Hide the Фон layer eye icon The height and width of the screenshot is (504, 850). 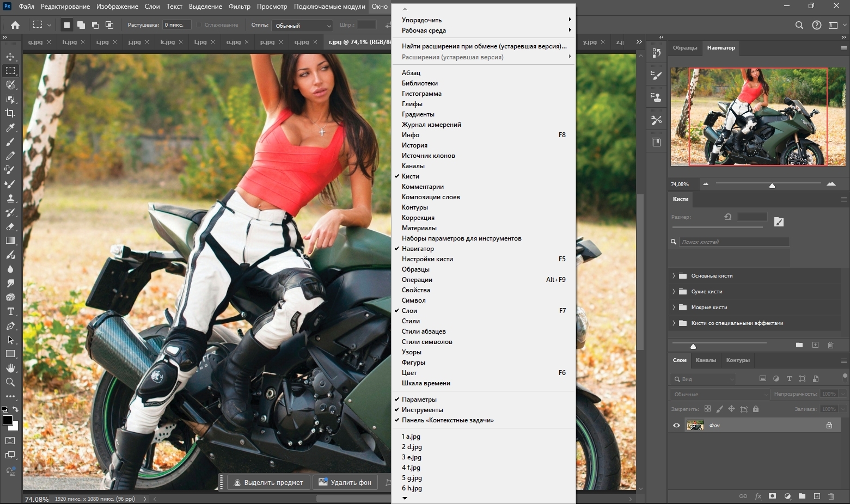(677, 426)
